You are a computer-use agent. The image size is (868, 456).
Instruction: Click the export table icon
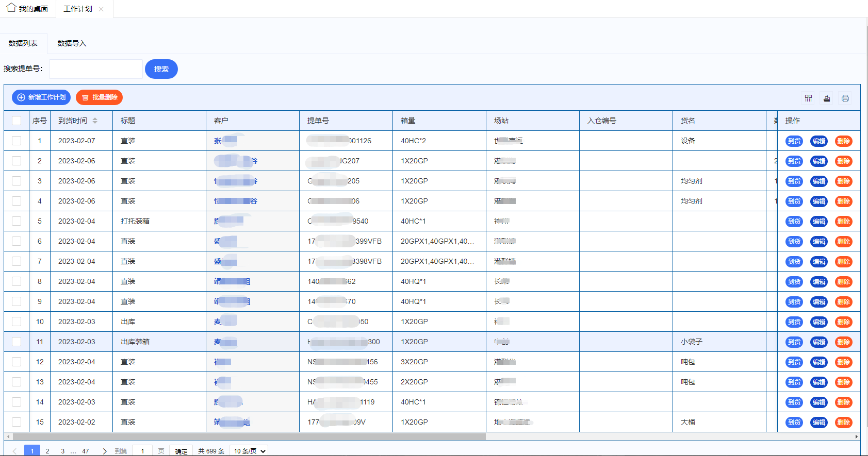click(x=827, y=98)
